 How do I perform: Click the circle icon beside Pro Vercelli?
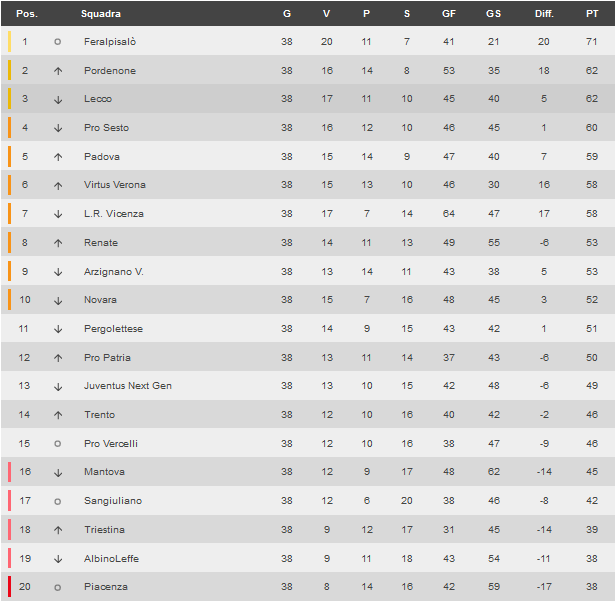point(58,444)
